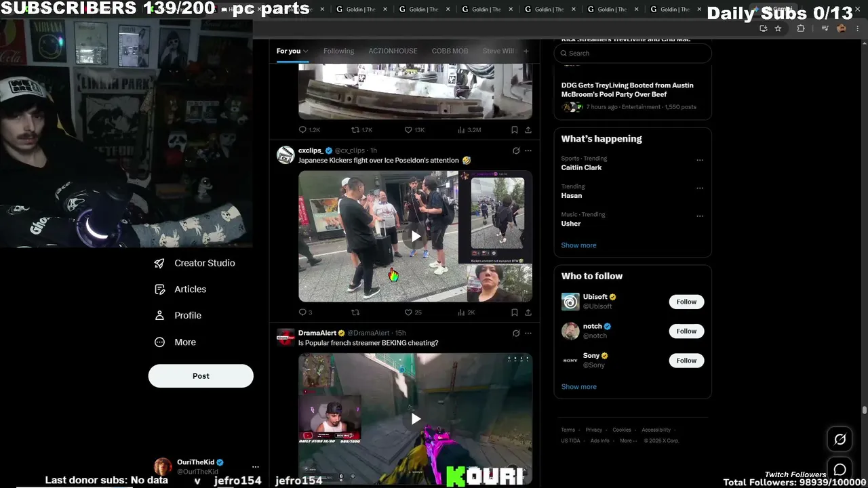Click the Usher trending topic

pos(571,224)
